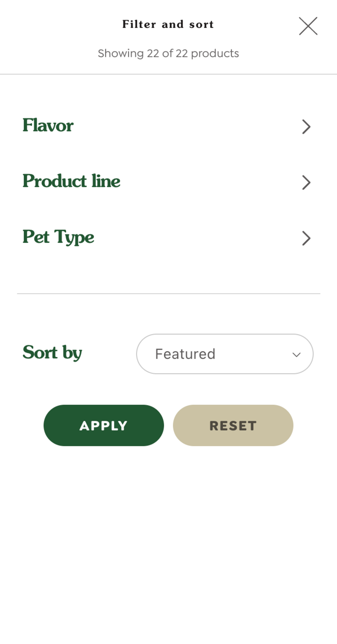Click the chevron next to Product line

(306, 183)
